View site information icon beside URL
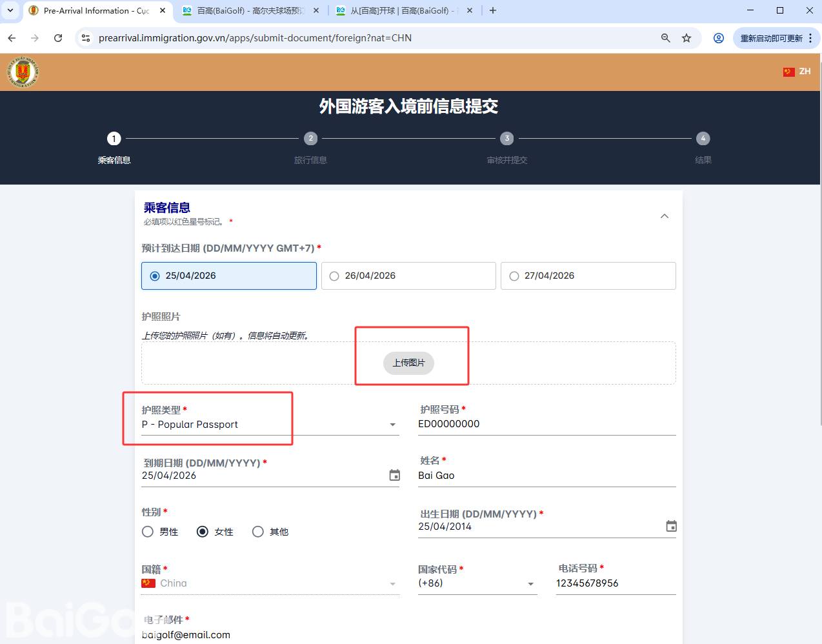The height and width of the screenshot is (644, 822). pos(85,38)
